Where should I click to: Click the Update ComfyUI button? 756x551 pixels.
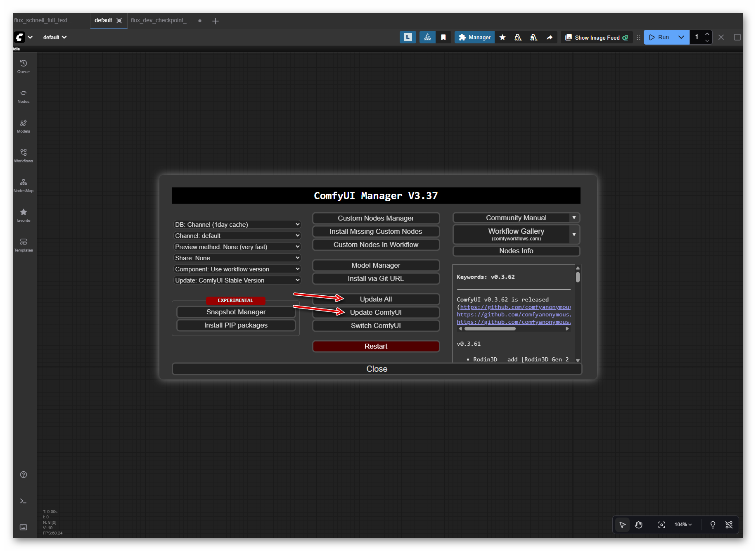pyautogui.click(x=376, y=312)
